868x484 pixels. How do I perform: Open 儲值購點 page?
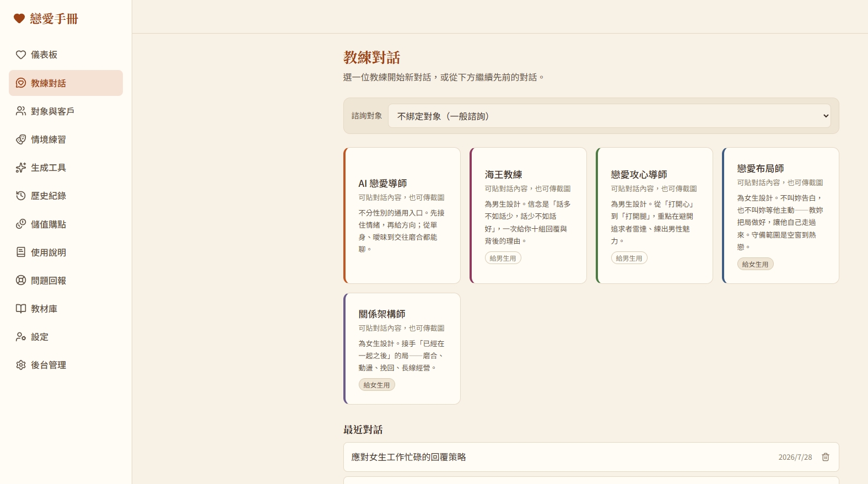pyautogui.click(x=66, y=224)
